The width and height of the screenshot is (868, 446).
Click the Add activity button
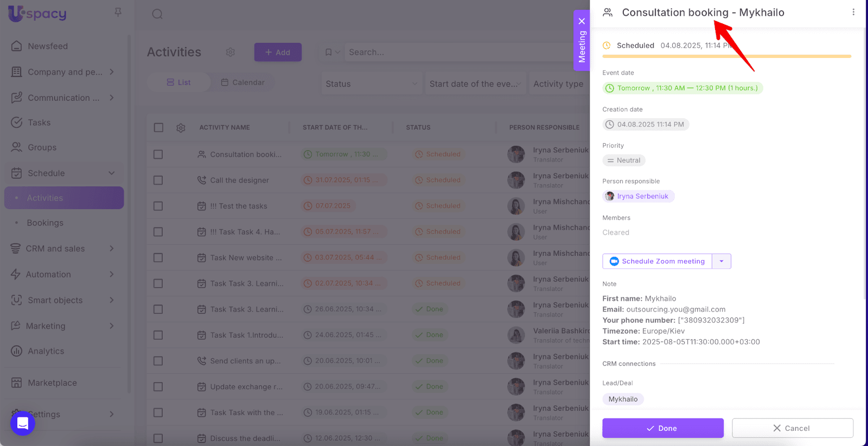pyautogui.click(x=278, y=52)
